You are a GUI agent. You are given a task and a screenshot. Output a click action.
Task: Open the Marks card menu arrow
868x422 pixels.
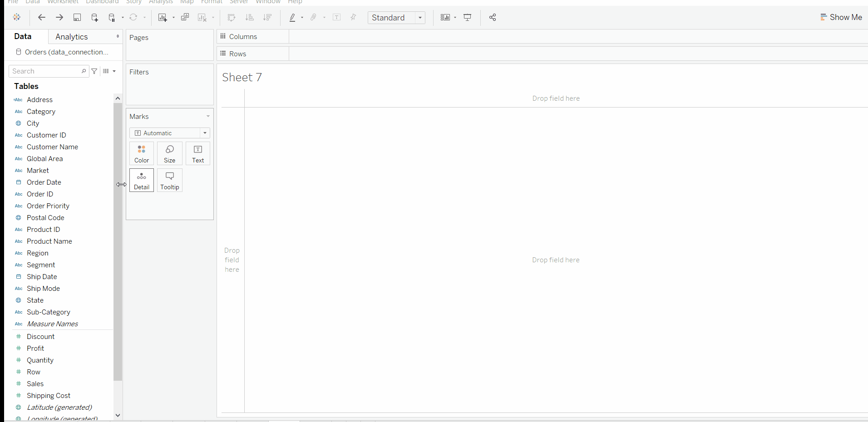coord(208,117)
